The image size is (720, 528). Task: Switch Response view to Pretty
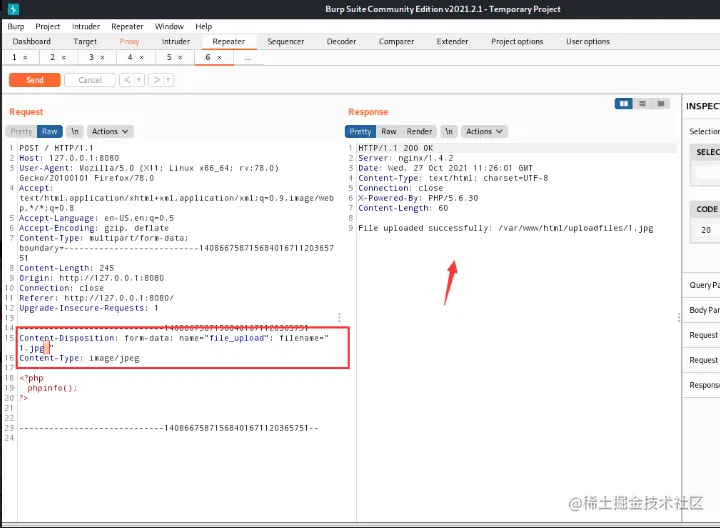click(360, 131)
